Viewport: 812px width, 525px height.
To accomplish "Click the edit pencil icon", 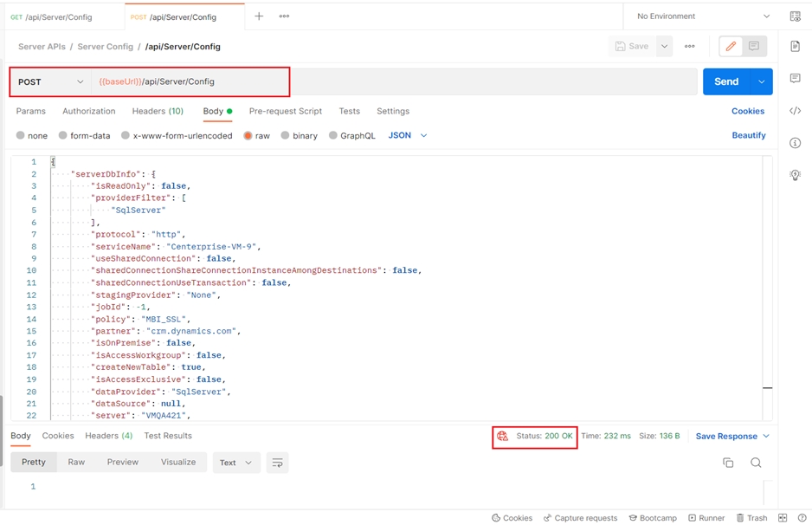I will [x=731, y=47].
